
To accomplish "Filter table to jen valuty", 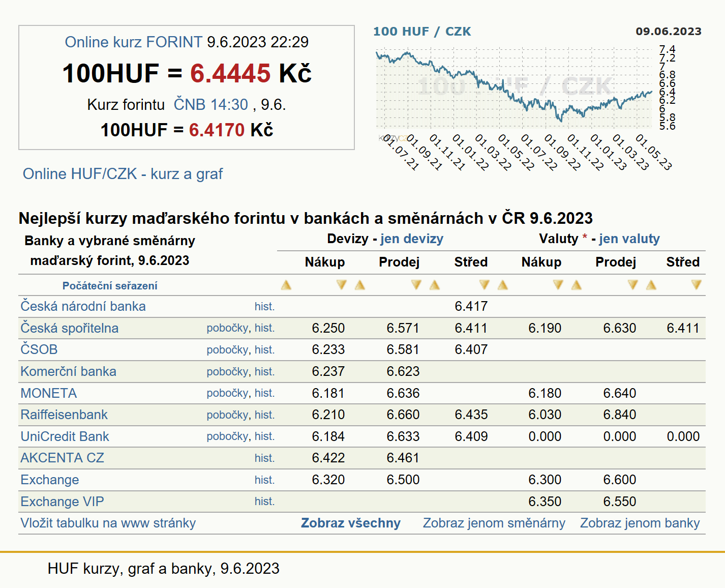I will point(629,239).
